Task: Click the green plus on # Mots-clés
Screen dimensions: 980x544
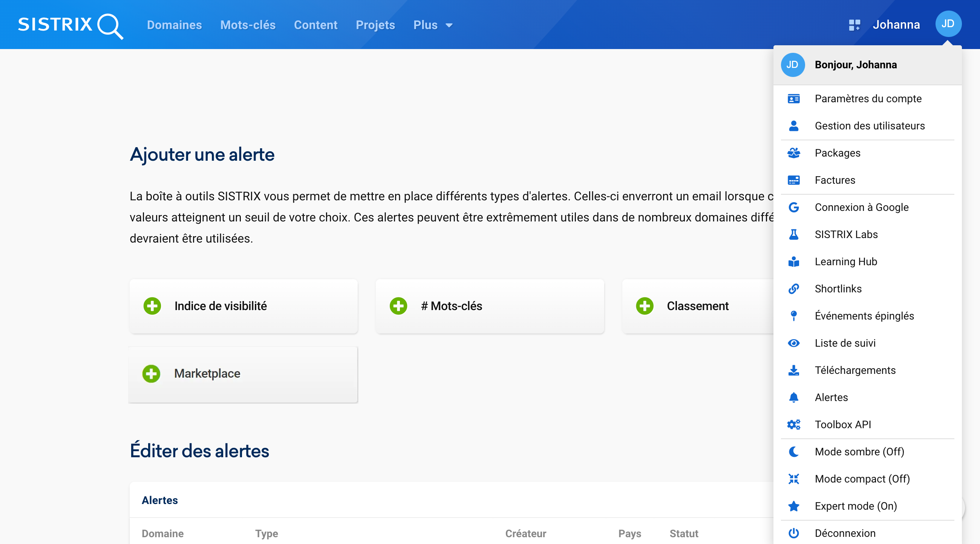Action: tap(398, 306)
